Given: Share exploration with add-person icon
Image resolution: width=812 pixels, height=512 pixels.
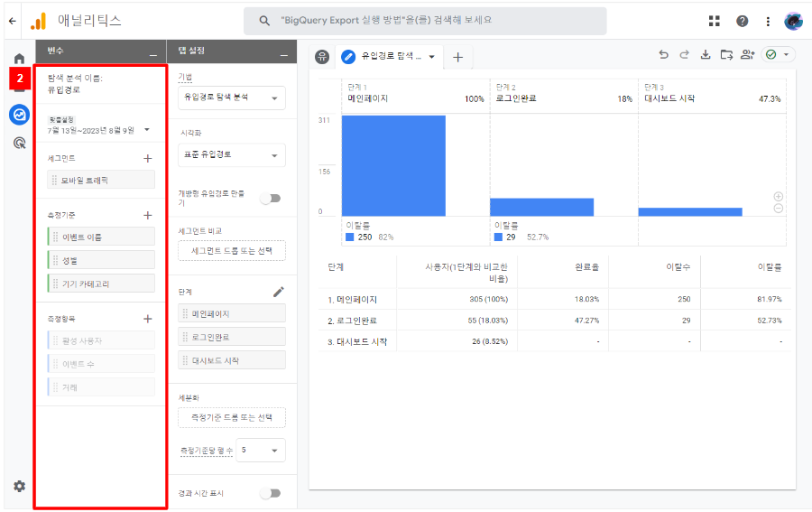Looking at the screenshot, I should [x=747, y=54].
